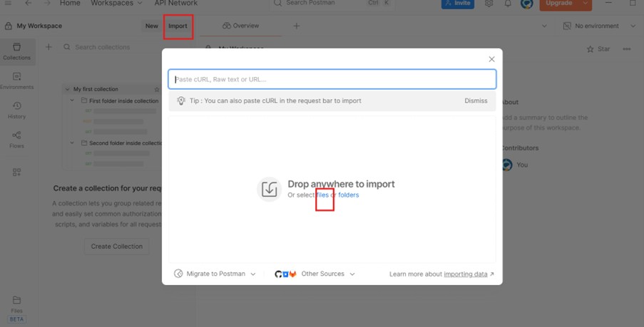The width and height of the screenshot is (644, 327).
Task: Open the Workspaces menu
Action: 116,4
